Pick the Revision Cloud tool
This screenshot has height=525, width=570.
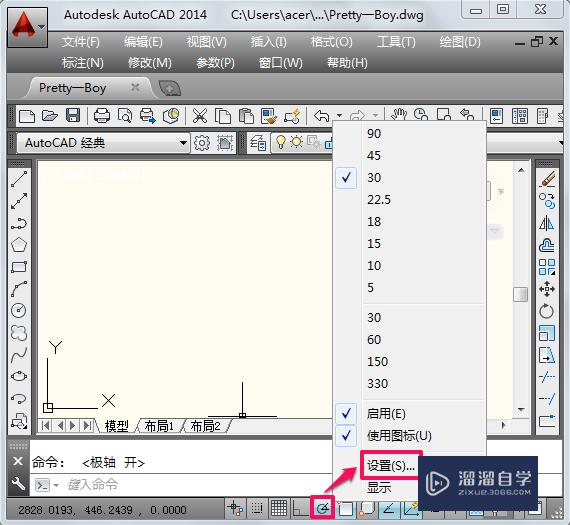coord(19,332)
